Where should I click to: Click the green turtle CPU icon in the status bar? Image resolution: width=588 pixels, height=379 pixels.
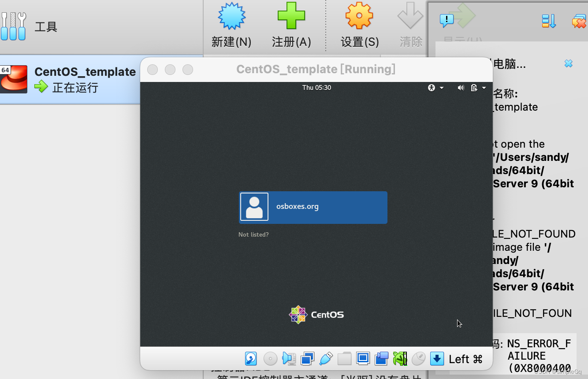tap(400, 359)
